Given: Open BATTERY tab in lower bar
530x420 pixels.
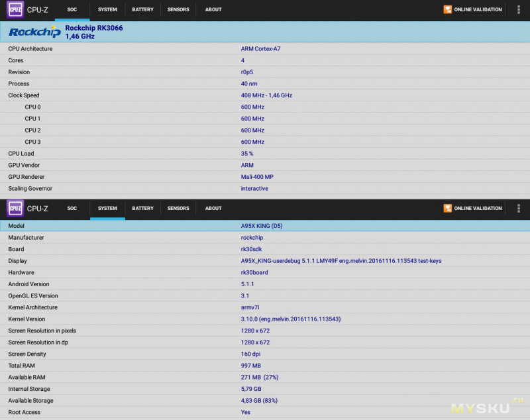Looking at the screenshot, I should (x=142, y=208).
